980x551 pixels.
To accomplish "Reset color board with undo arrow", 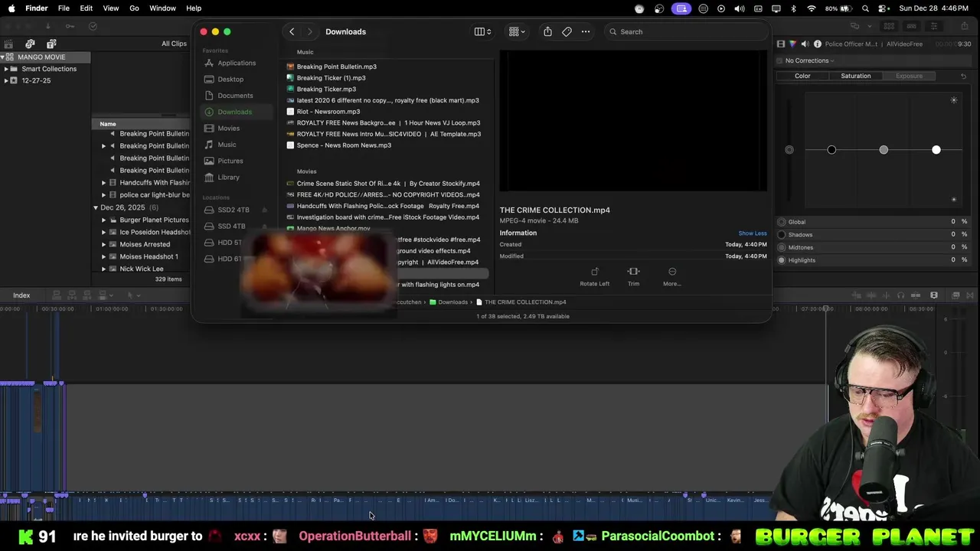I will (x=963, y=76).
